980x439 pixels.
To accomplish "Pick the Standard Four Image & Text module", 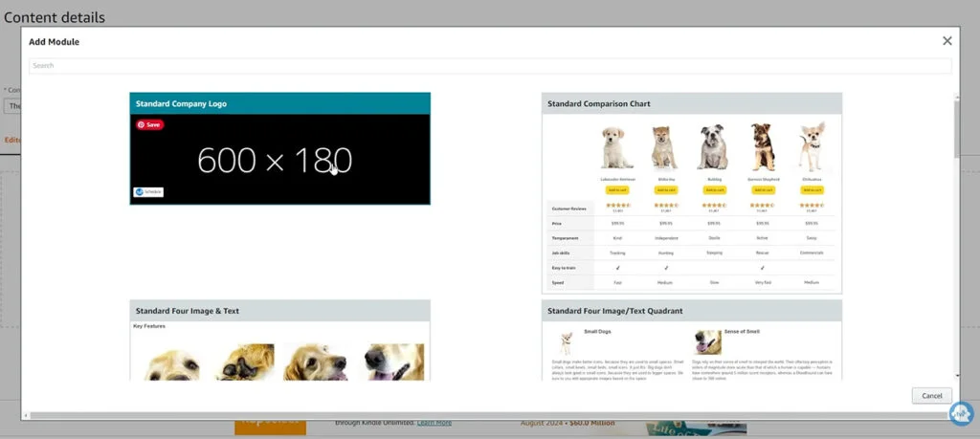I will coord(280,340).
